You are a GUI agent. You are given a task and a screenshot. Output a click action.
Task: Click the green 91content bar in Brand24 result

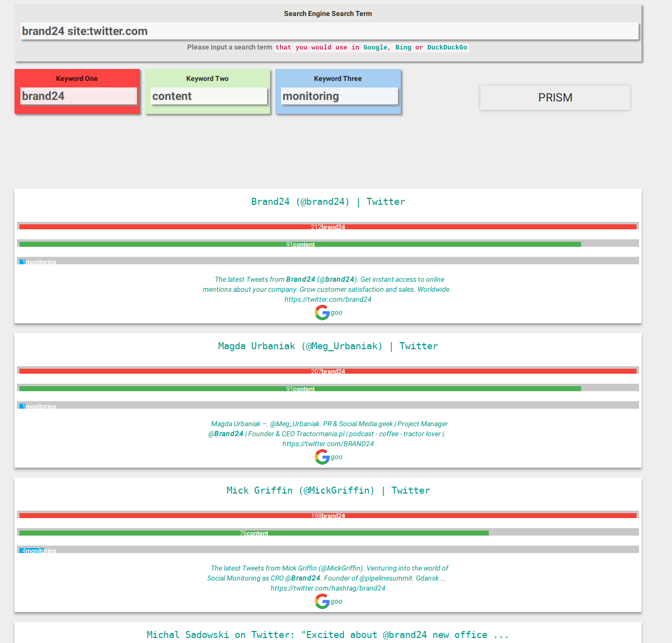point(300,244)
